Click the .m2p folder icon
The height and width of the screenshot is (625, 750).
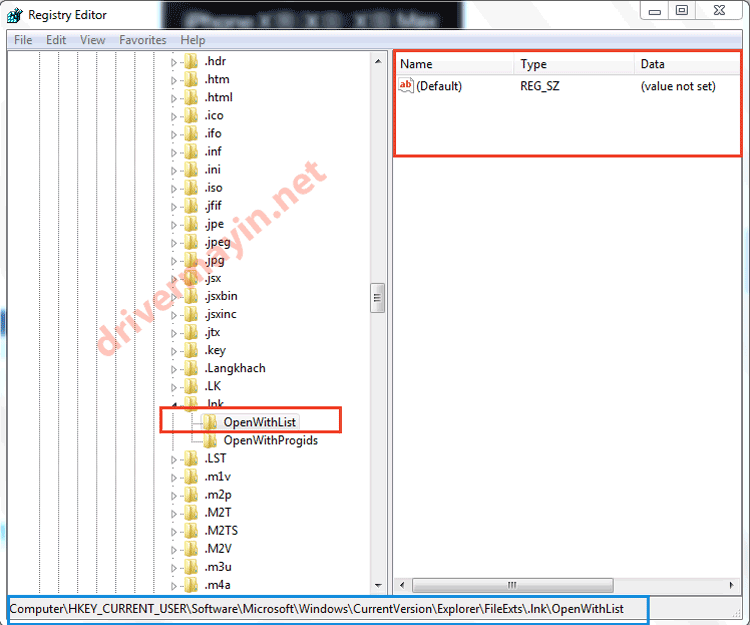click(x=191, y=495)
